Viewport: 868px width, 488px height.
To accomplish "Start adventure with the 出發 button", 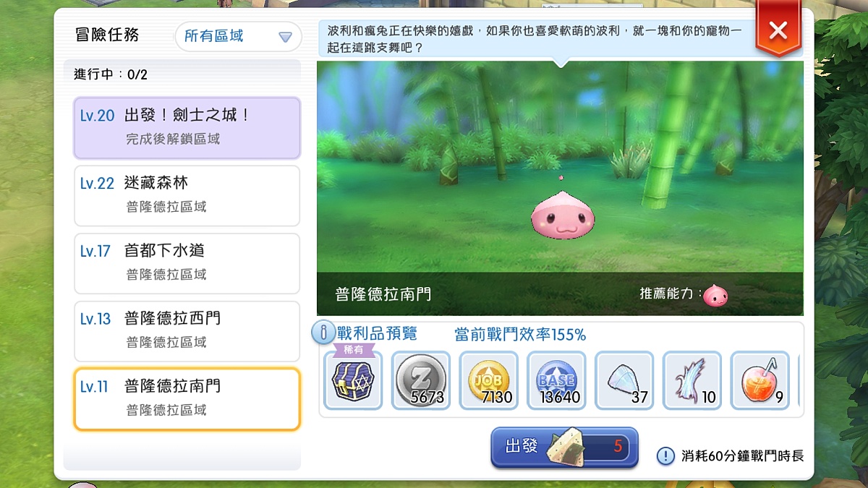I will click(564, 448).
